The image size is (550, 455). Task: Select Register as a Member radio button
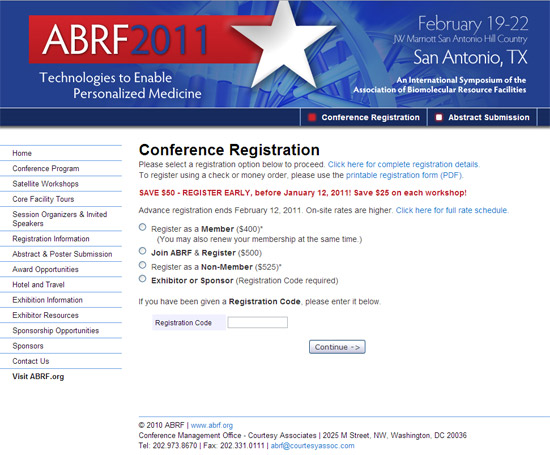click(x=142, y=227)
